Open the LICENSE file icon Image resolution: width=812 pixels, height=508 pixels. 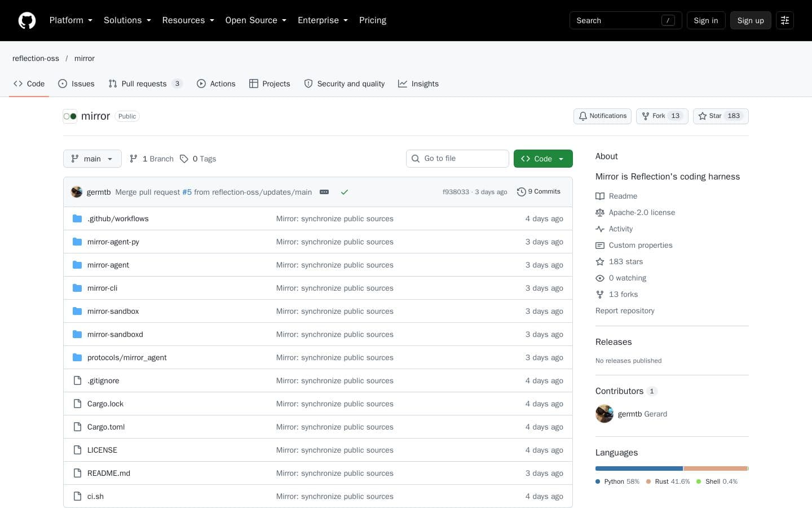(77, 450)
